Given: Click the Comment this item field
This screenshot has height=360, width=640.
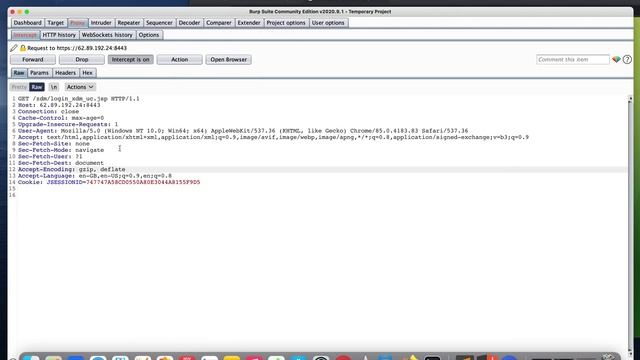Looking at the screenshot, I should point(573,60).
